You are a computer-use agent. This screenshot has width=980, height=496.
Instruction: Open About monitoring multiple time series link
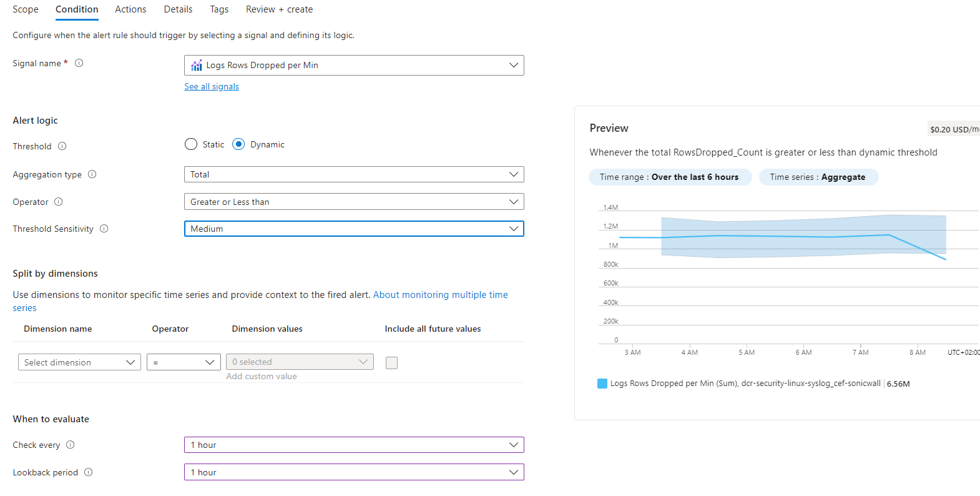[x=440, y=295]
